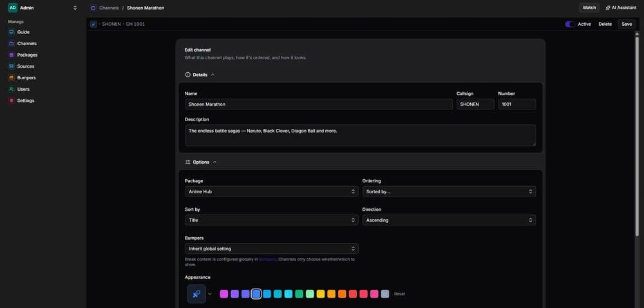Open the Bumpers dropdown showing Inherit global setting

[272, 249]
